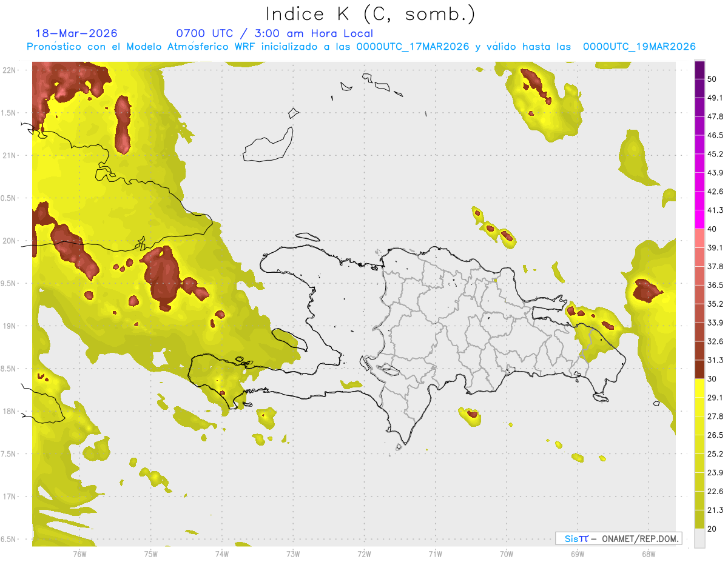
Task: Select the '30' value on the color scale
Action: (x=712, y=380)
